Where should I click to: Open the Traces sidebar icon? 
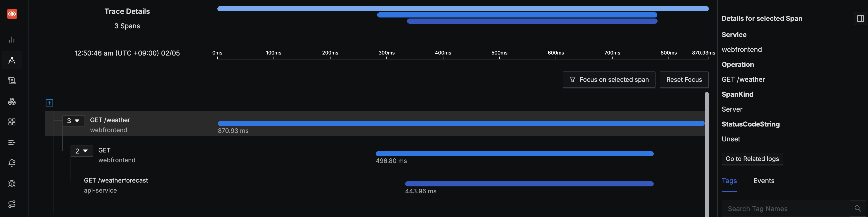(x=12, y=60)
